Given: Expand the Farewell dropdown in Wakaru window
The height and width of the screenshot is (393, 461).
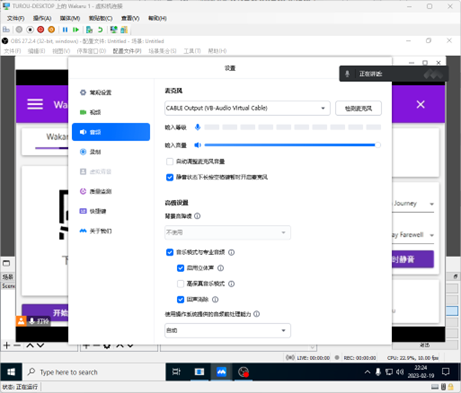Looking at the screenshot, I should pyautogui.click(x=432, y=235).
